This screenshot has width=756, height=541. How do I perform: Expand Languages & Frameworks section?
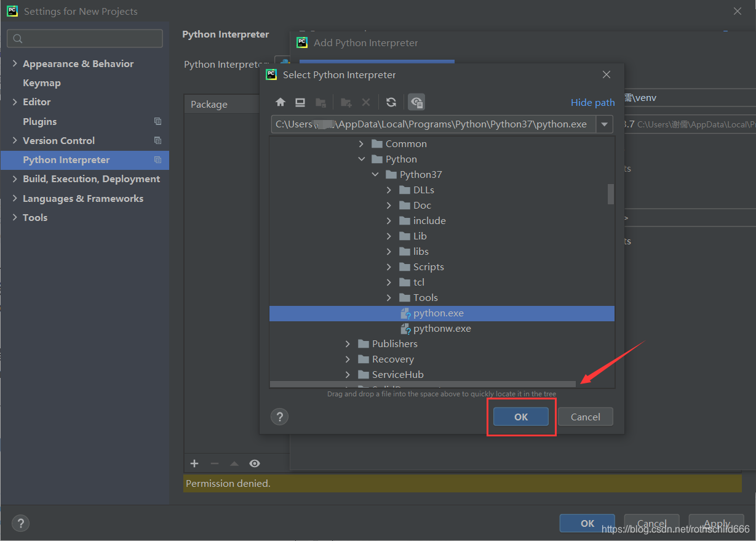(x=15, y=198)
